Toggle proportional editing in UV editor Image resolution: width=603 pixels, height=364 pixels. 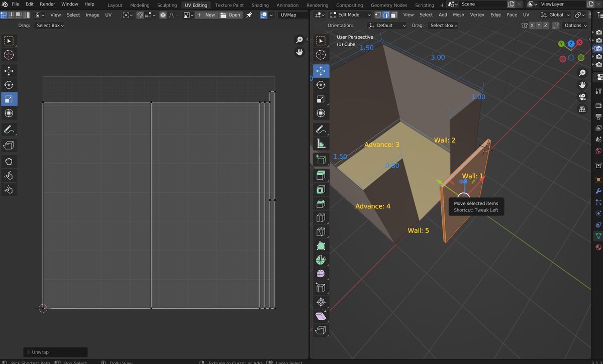[x=163, y=15]
